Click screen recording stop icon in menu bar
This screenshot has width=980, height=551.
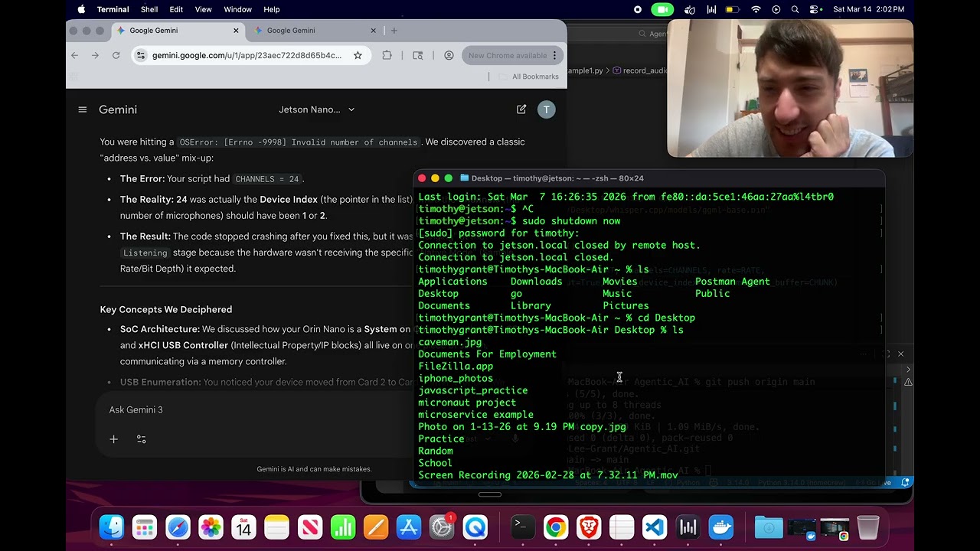pyautogui.click(x=638, y=9)
